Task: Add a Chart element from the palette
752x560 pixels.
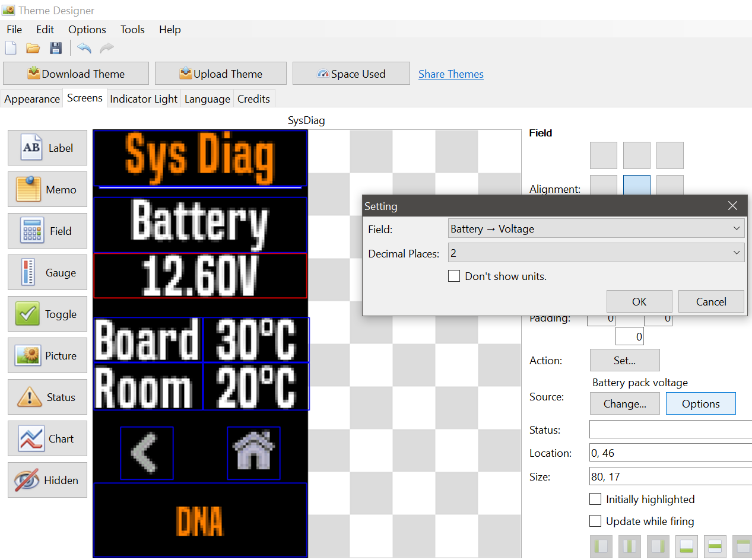Action: [x=47, y=439]
